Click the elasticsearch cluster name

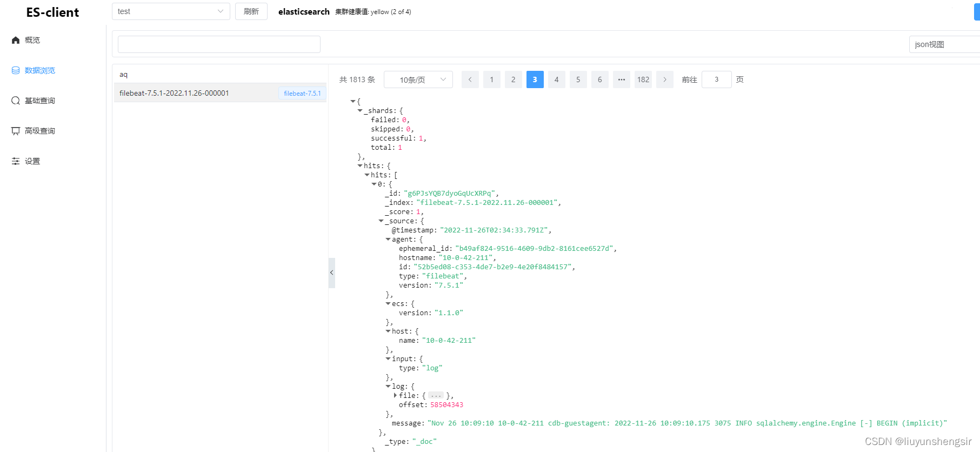pos(304,12)
